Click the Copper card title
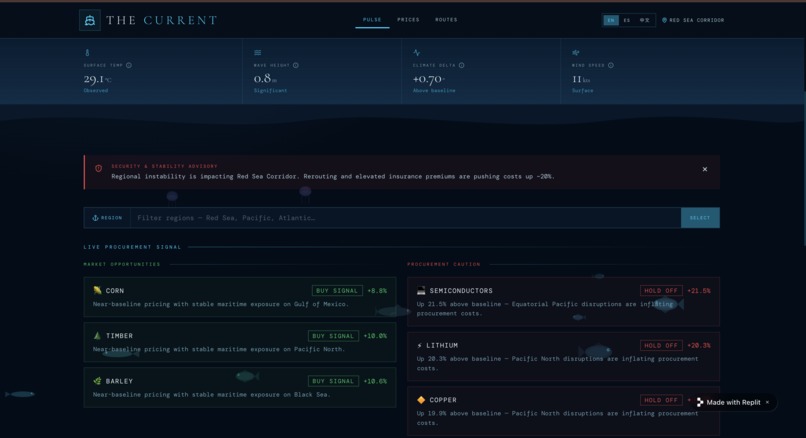This screenshot has height=438, width=806. (443, 400)
